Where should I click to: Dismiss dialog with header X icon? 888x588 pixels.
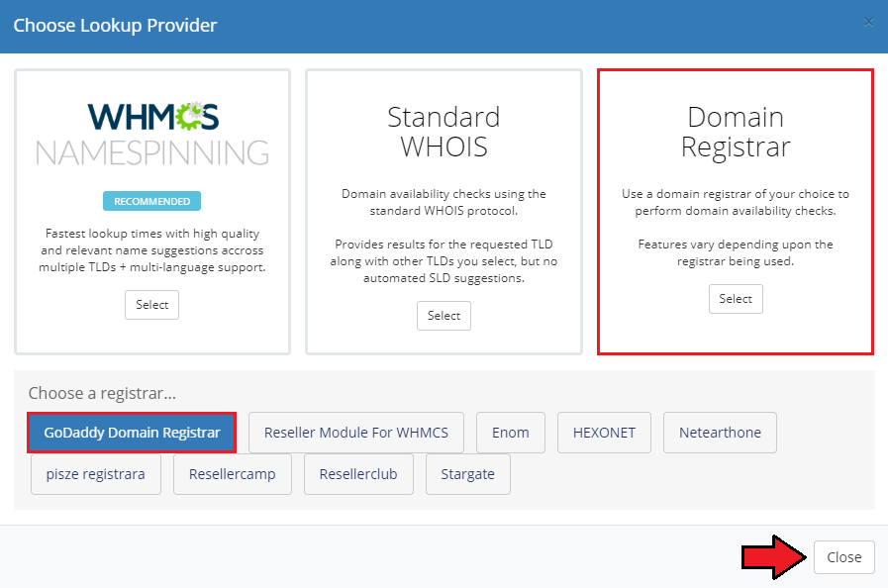(x=868, y=22)
